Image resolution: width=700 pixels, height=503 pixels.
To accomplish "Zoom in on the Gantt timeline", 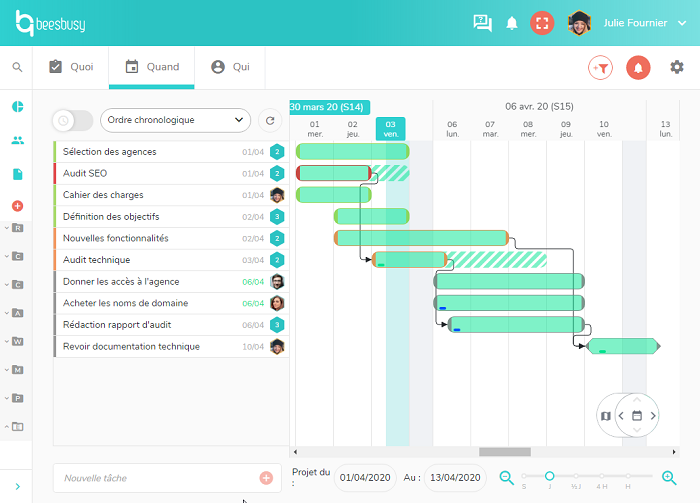I will click(x=669, y=478).
